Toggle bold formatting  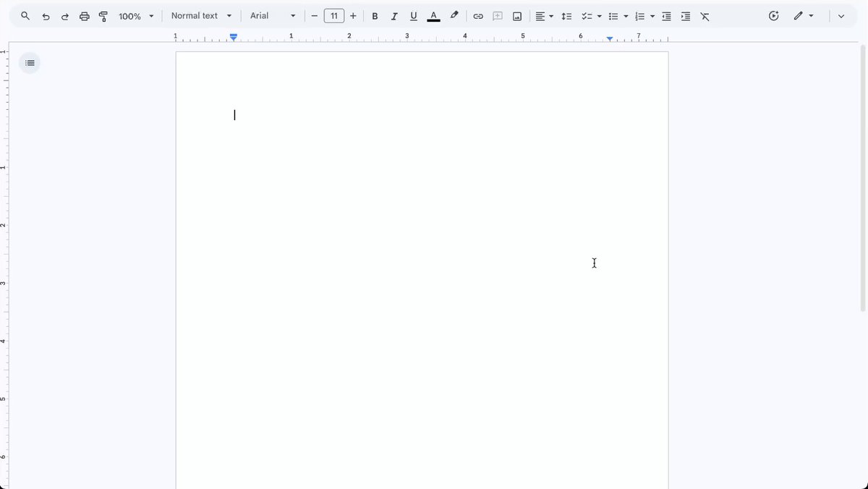(x=375, y=16)
